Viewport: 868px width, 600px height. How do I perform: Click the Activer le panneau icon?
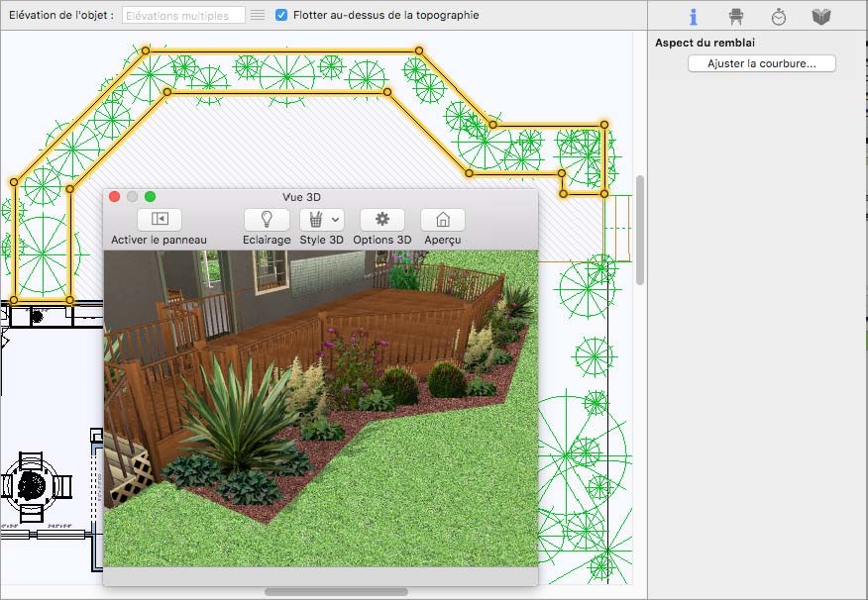pyautogui.click(x=160, y=220)
